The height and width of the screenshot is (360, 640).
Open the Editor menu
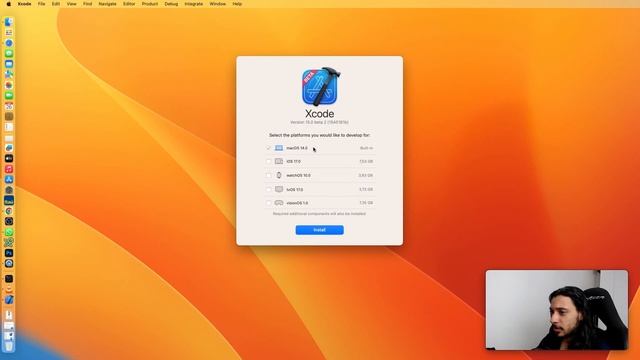pyautogui.click(x=129, y=4)
